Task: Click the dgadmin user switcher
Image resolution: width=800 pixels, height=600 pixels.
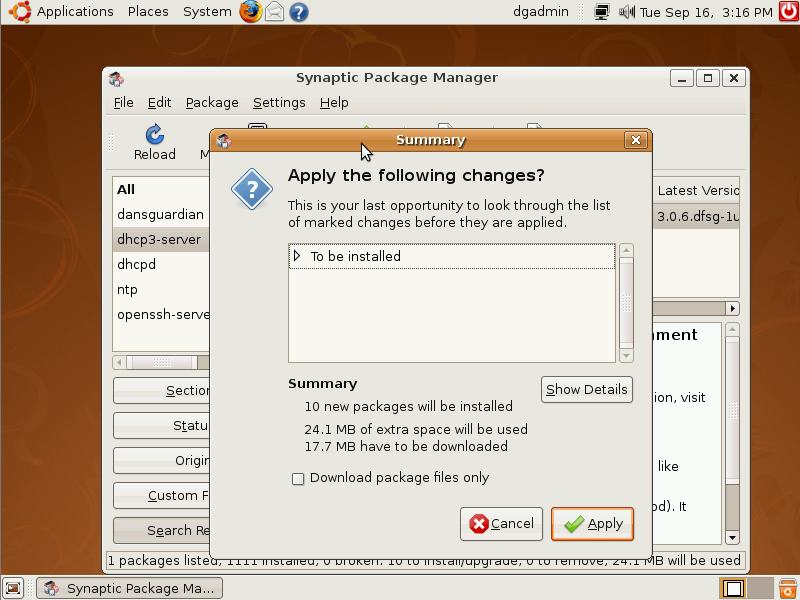Action: click(541, 11)
